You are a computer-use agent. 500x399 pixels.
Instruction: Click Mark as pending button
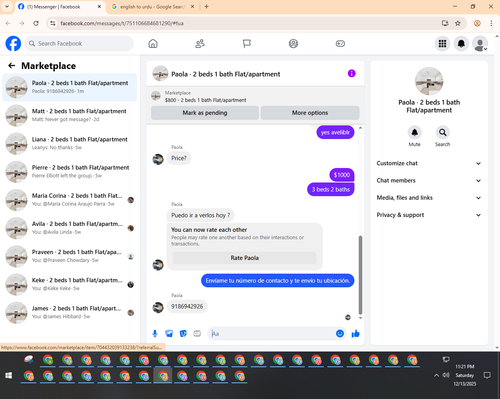point(205,113)
